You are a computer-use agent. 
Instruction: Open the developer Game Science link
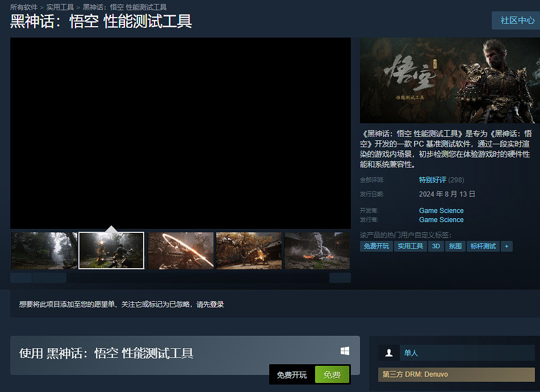point(441,211)
